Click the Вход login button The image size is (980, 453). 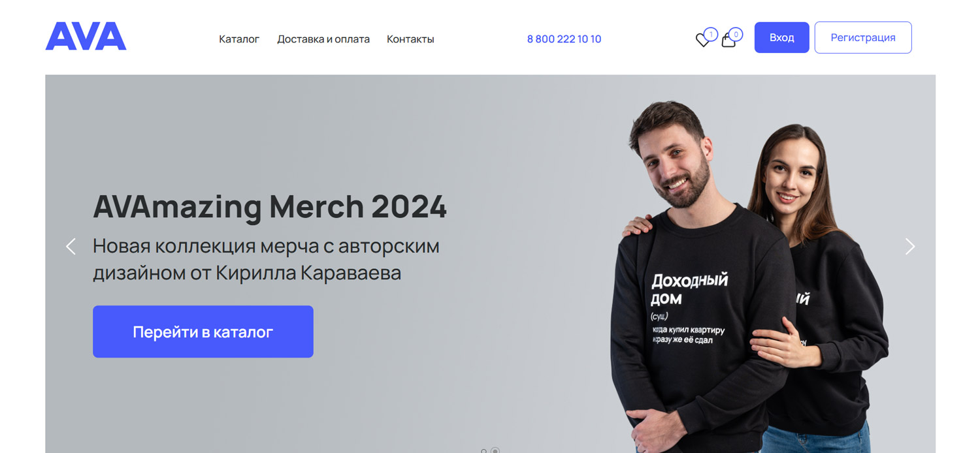point(781,38)
